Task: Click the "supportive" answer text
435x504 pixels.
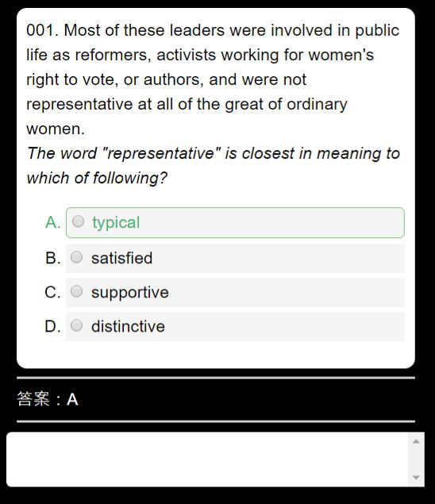Action: pyautogui.click(x=130, y=293)
